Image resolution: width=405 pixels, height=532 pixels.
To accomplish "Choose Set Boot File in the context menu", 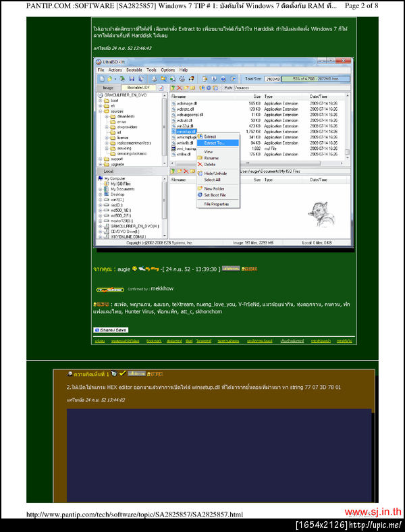I will (218, 195).
